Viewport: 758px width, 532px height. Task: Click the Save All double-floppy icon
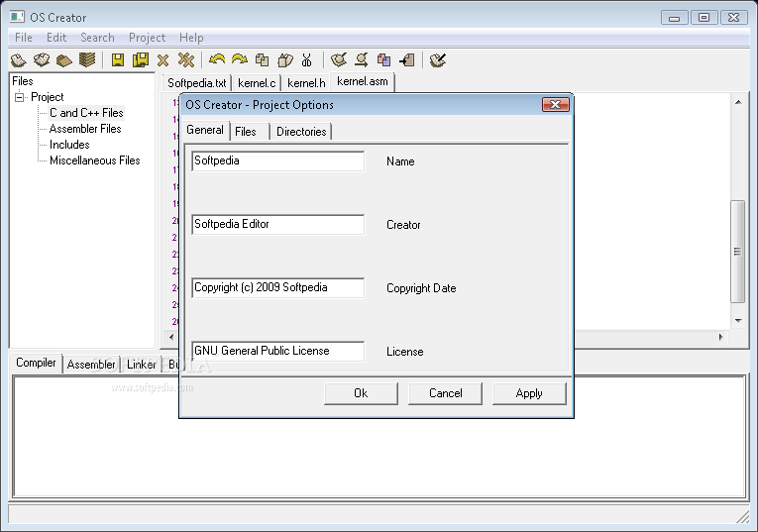pos(141,60)
